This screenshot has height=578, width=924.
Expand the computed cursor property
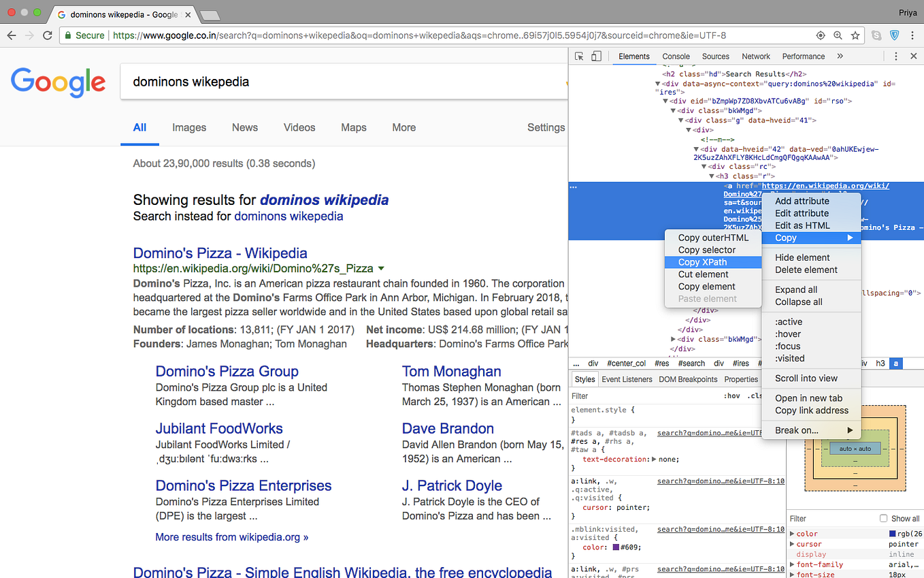click(792, 544)
